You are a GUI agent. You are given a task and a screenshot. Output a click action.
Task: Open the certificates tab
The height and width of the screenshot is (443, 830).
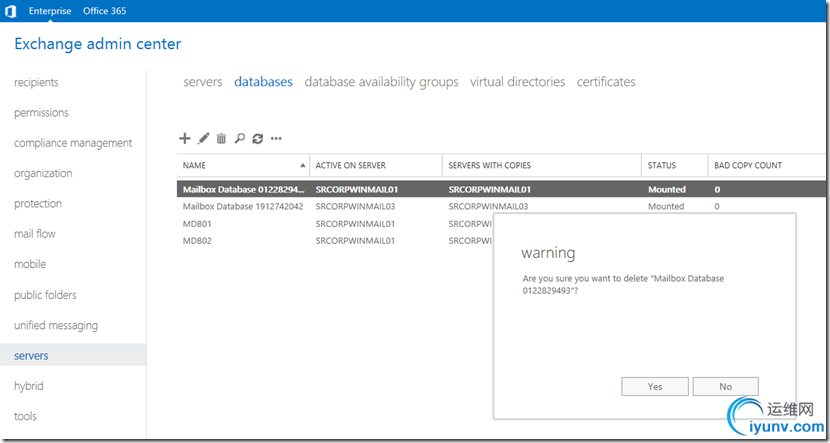coord(606,82)
